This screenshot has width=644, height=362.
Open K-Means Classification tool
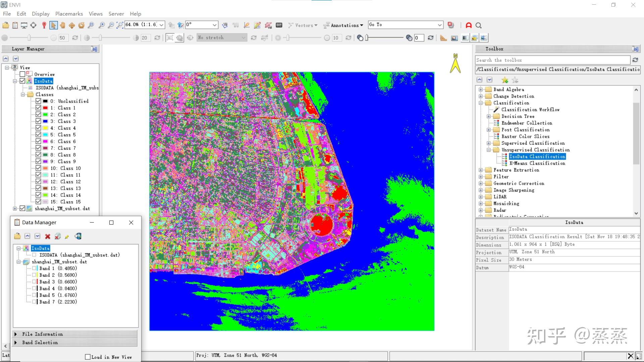537,163
